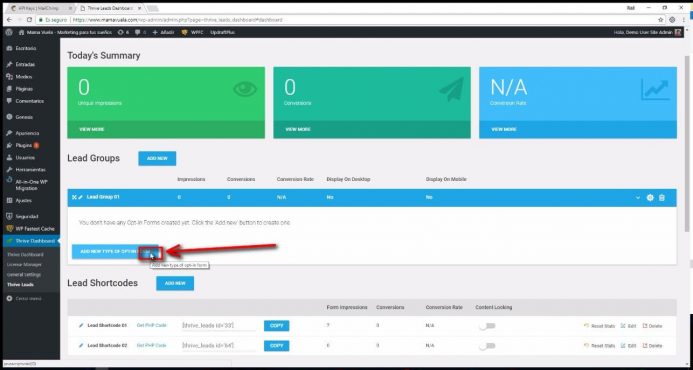Click shortcode field of Lead Shortcode 01
Screen dimensions: 693x370
click(219, 325)
